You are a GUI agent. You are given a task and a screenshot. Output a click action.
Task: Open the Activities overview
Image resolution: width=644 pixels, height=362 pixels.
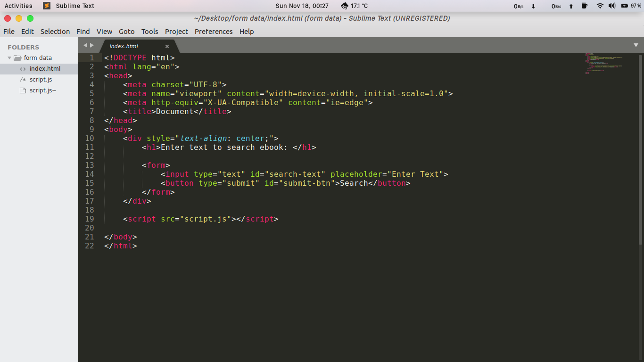pyautogui.click(x=18, y=6)
